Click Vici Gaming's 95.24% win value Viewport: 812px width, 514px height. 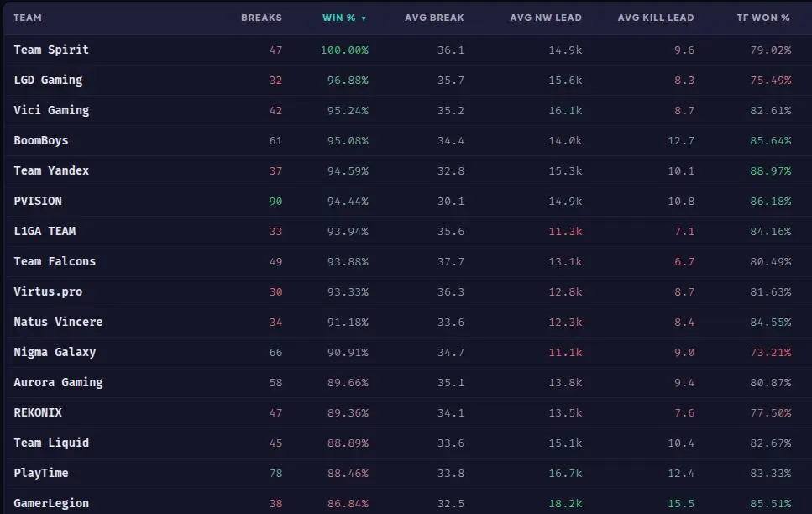tap(348, 110)
